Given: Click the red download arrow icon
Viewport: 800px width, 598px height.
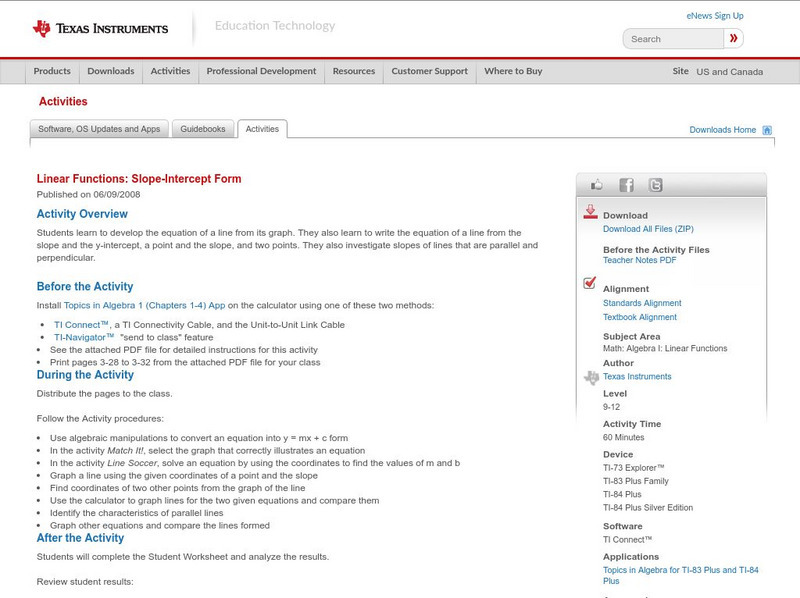Looking at the screenshot, I should point(590,212).
